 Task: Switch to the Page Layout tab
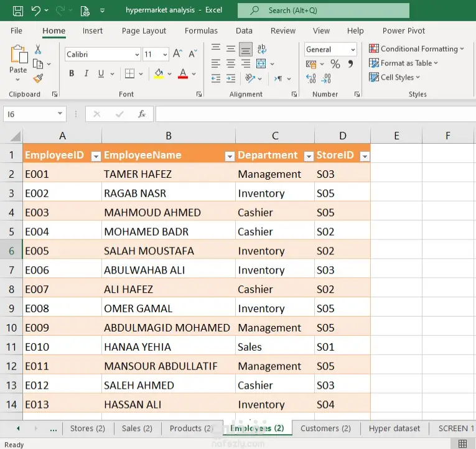(144, 30)
